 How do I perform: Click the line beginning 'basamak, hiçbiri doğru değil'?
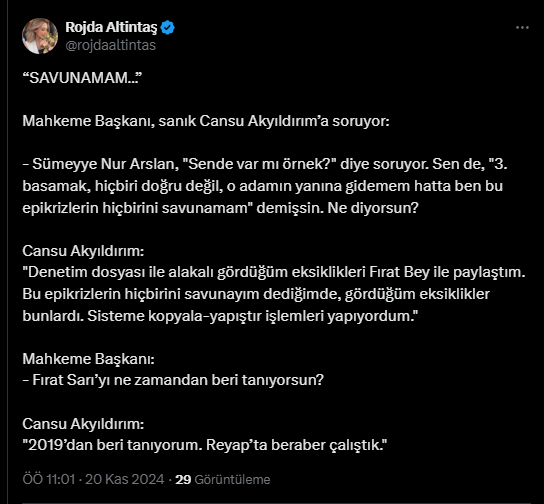(x=263, y=186)
